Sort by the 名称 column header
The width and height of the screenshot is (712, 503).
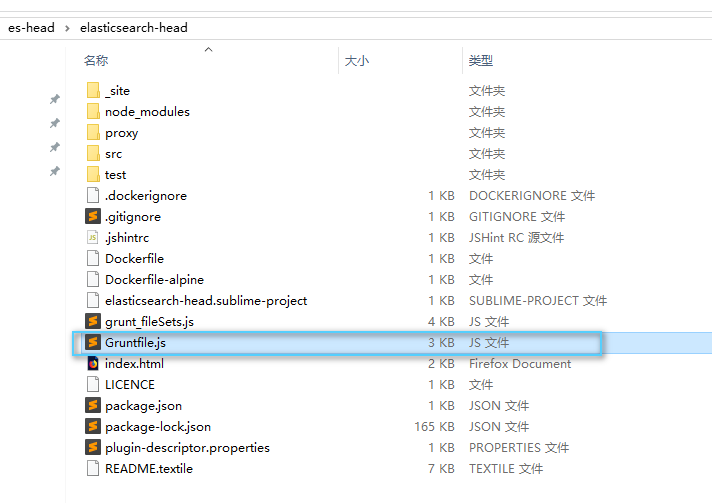[96, 60]
